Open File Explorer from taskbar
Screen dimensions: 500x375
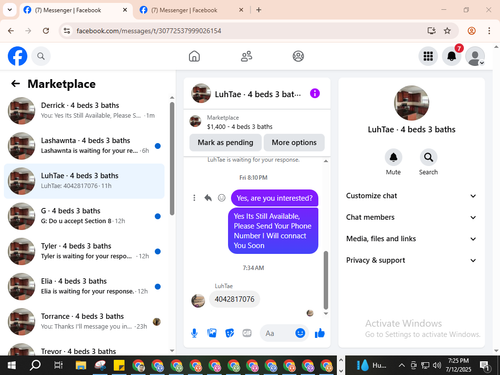81,365
